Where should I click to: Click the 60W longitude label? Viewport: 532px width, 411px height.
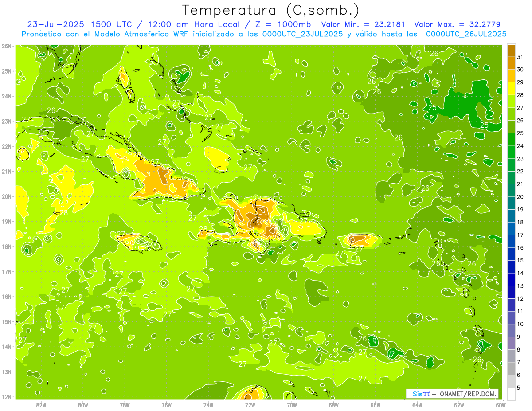click(501, 405)
